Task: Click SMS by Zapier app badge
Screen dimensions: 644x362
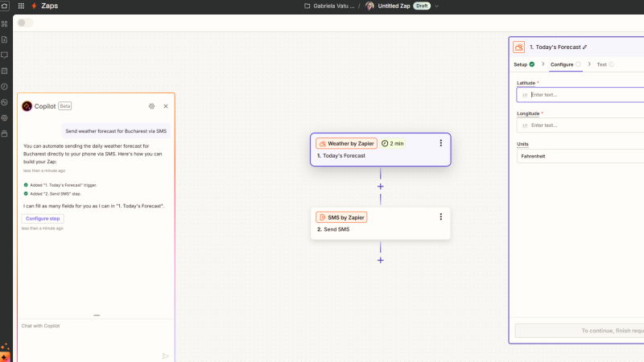Action: coord(341,217)
